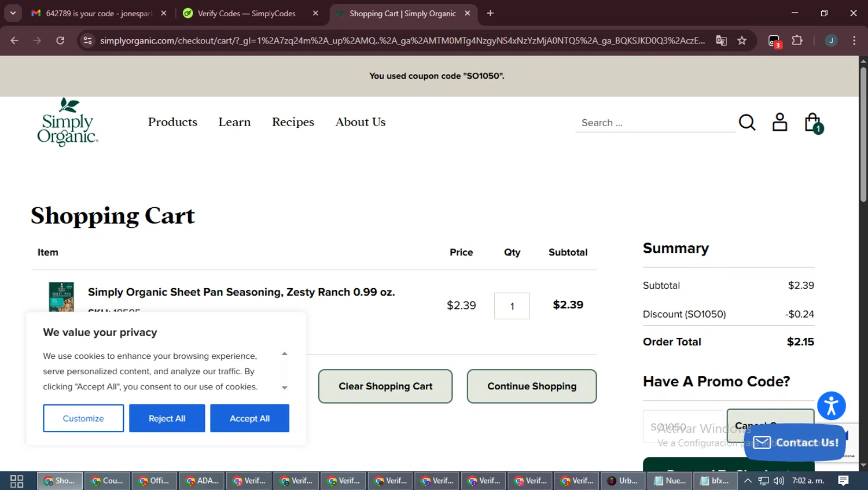
Task: Open the Contact Us chat button
Action: click(796, 443)
